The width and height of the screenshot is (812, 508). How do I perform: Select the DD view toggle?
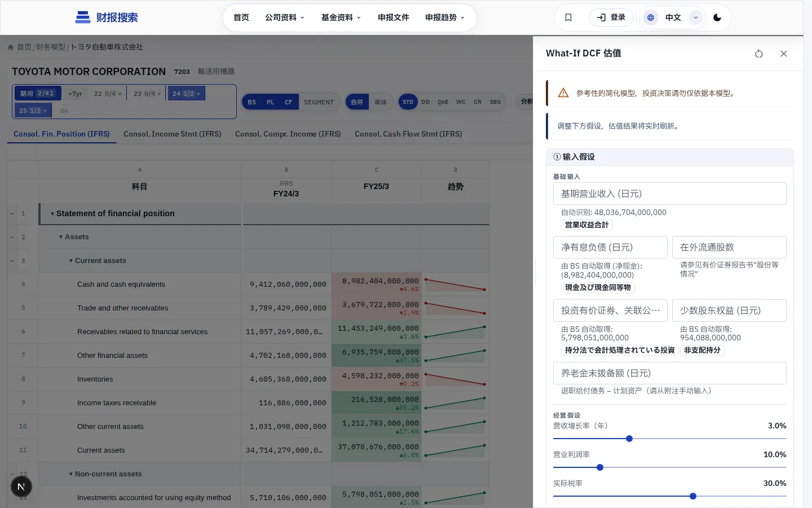426,102
